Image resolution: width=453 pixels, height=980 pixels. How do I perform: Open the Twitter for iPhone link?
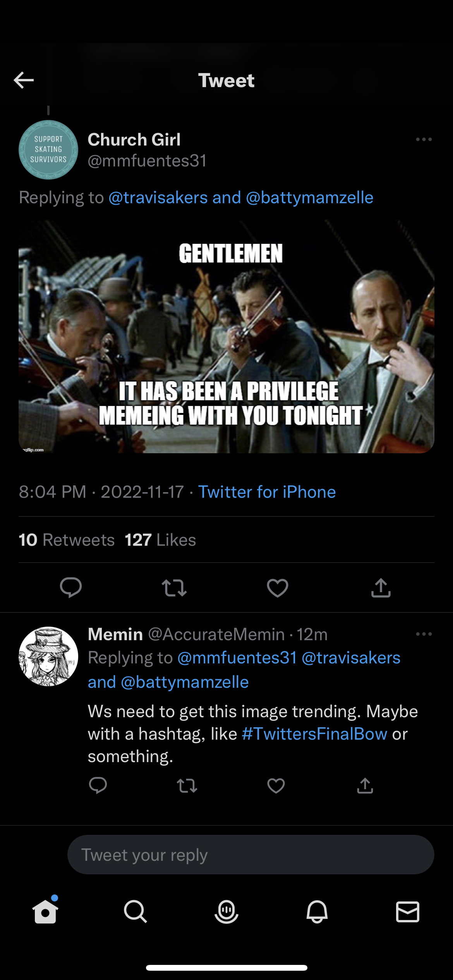point(267,492)
